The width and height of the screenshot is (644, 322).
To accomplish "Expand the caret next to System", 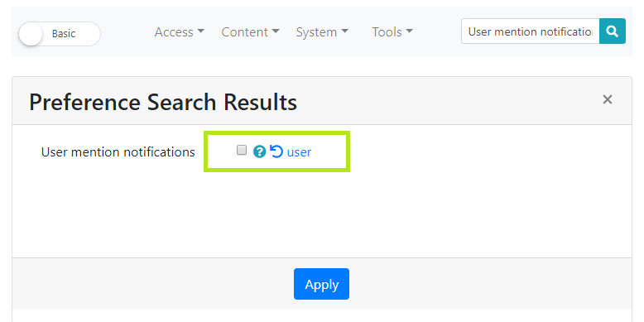I will coord(344,31).
